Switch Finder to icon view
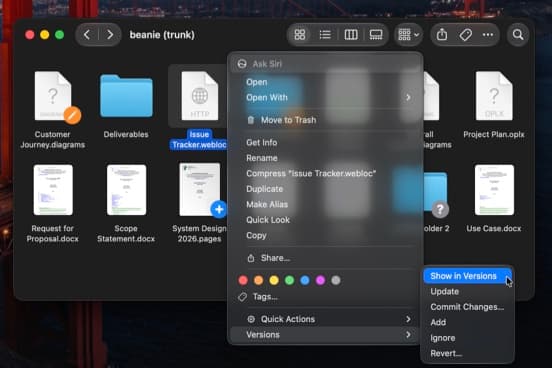 click(x=300, y=35)
